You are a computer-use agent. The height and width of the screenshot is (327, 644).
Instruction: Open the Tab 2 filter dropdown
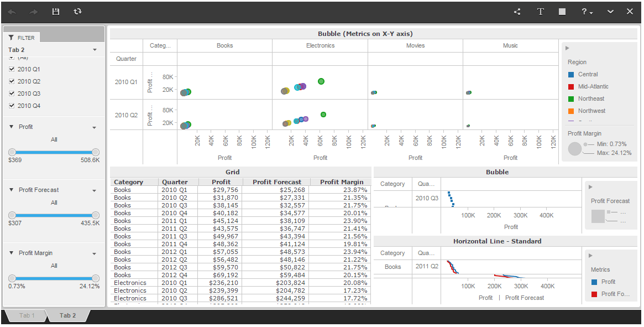pyautogui.click(x=95, y=50)
